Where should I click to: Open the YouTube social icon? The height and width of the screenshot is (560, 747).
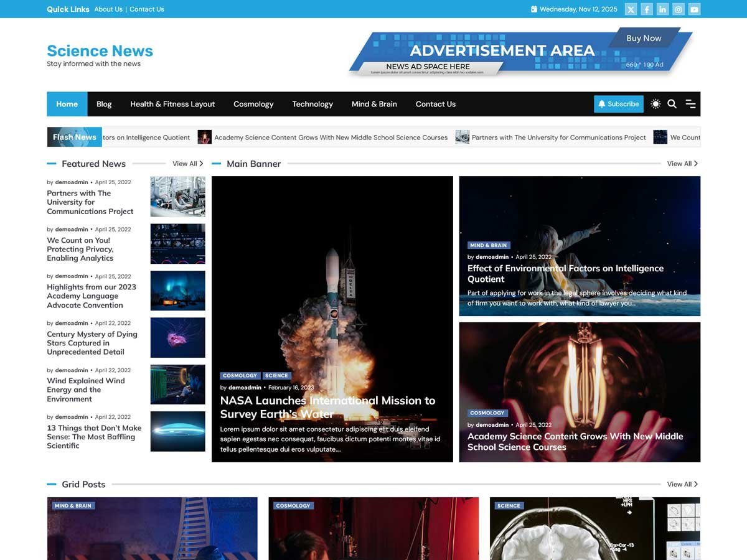pos(694,9)
